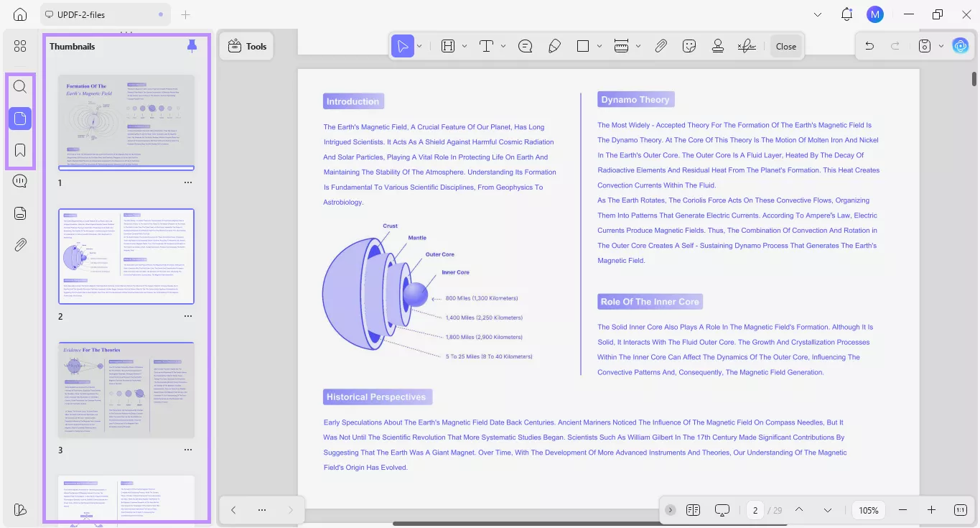This screenshot has width=980, height=528.
Task: Select the Signature tool in toolbar
Action: (x=747, y=46)
